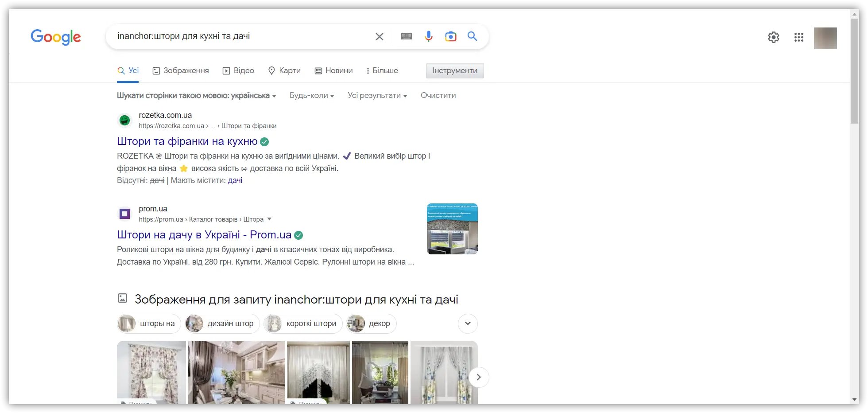Open the floral curtain first image
The width and height of the screenshot is (868, 413).
[151, 372]
